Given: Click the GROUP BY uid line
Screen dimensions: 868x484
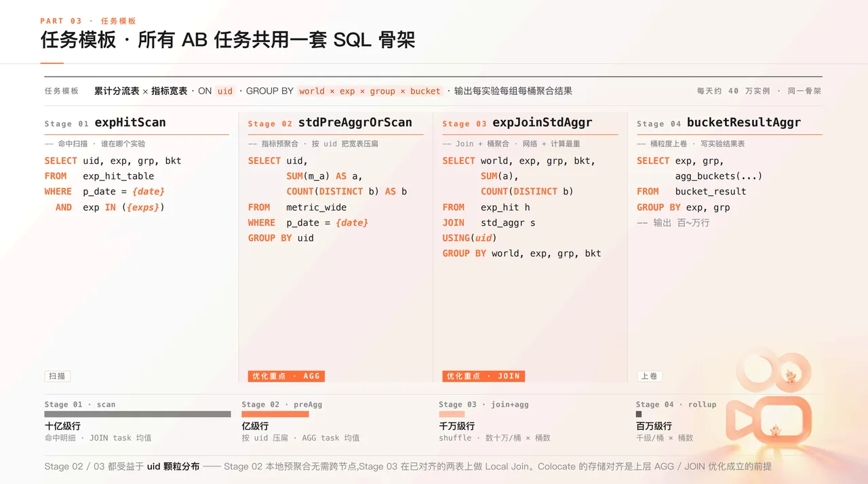Looking at the screenshot, I should (x=281, y=238).
